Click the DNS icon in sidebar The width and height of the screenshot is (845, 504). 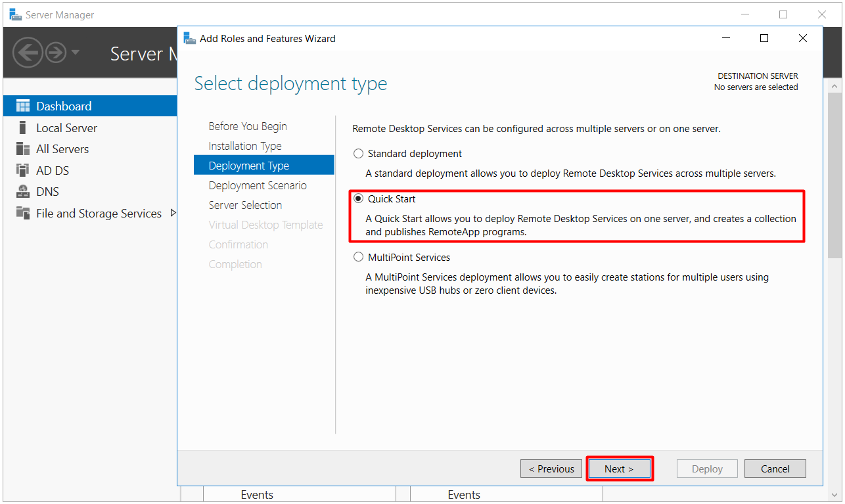(23, 192)
